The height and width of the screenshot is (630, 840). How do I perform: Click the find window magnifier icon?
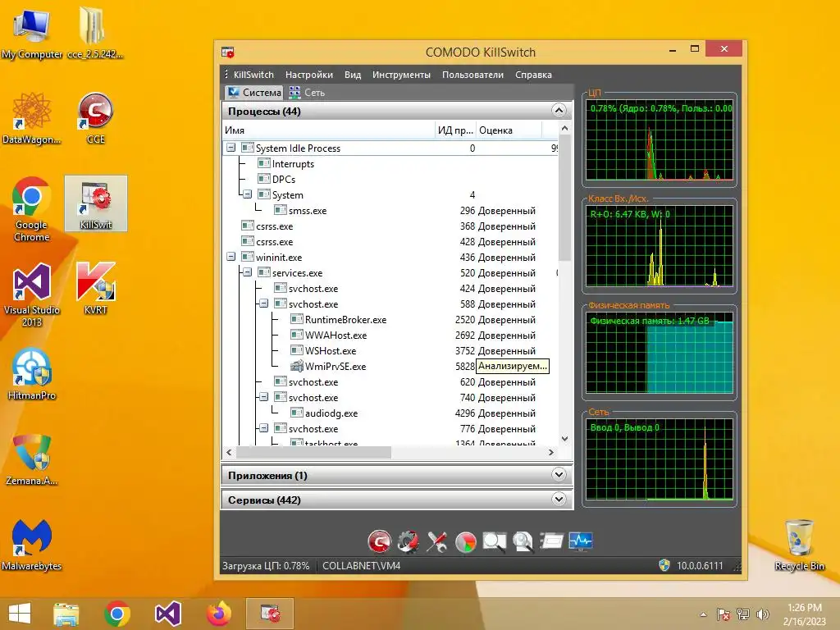point(494,541)
